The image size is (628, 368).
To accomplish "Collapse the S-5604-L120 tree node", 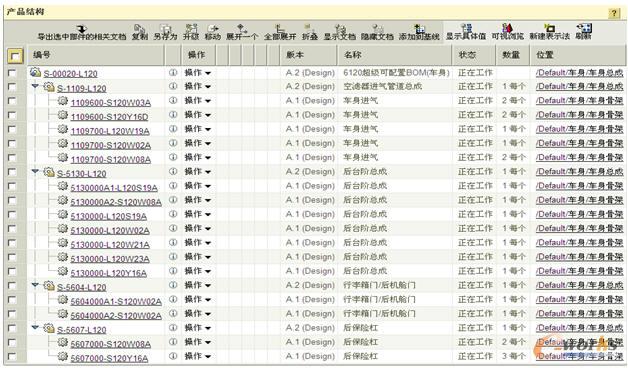I will [35, 285].
